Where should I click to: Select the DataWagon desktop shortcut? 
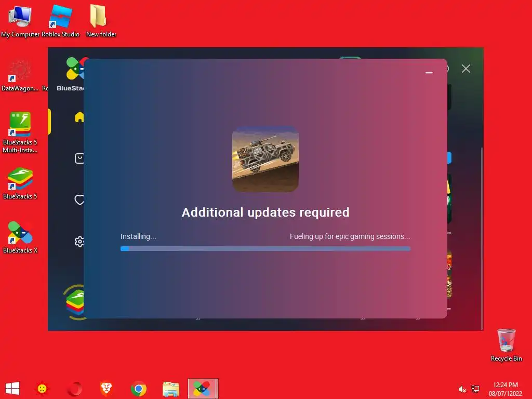click(x=20, y=75)
